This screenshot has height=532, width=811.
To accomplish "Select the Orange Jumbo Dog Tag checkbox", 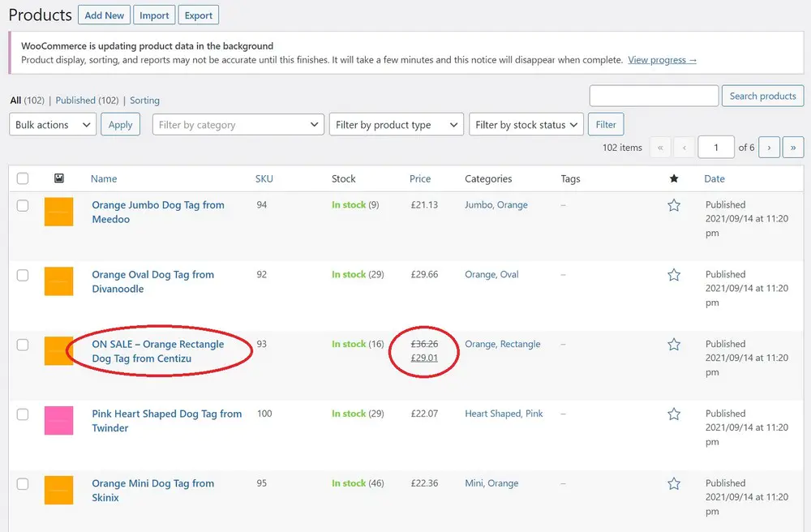I will click(23, 206).
